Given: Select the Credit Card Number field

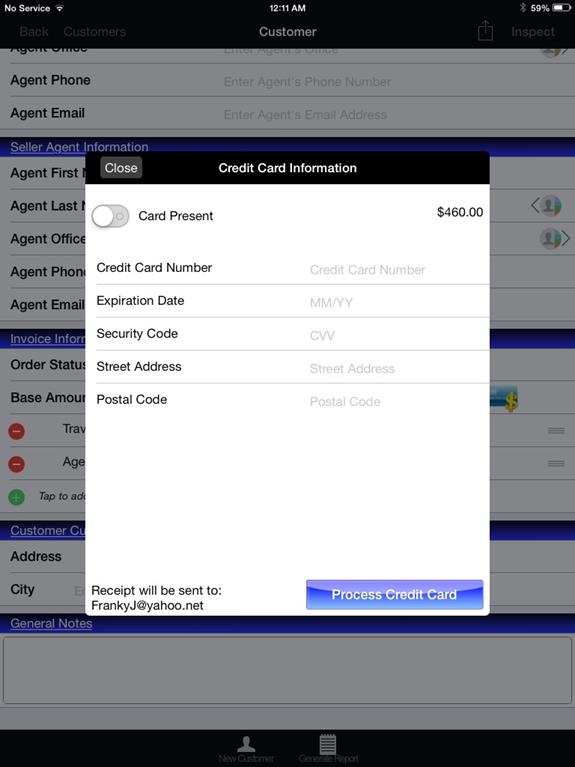Looking at the screenshot, I should tap(292, 268).
